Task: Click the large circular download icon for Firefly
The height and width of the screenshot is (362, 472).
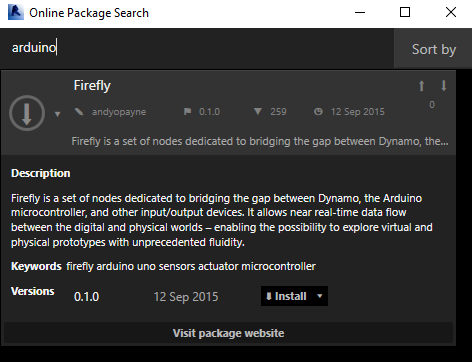Action: pos(27,113)
